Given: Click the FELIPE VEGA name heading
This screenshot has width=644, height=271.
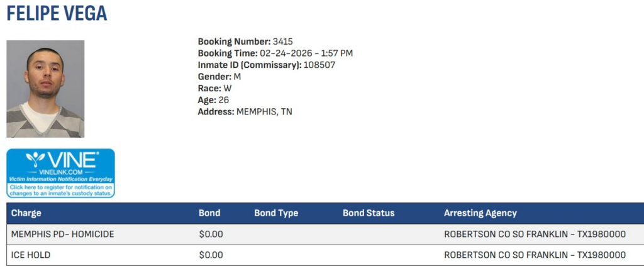Looking at the screenshot, I should (x=57, y=13).
